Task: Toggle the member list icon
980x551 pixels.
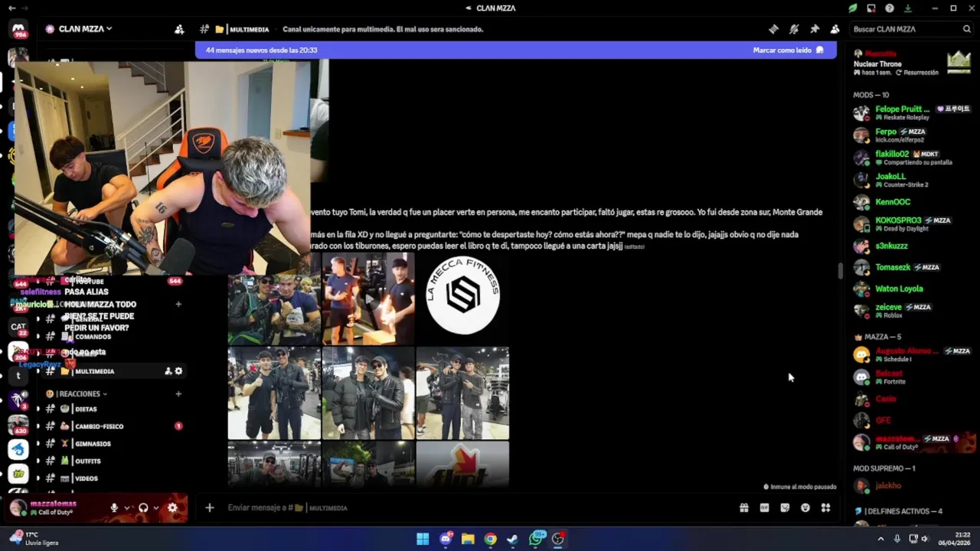Action: tap(835, 29)
